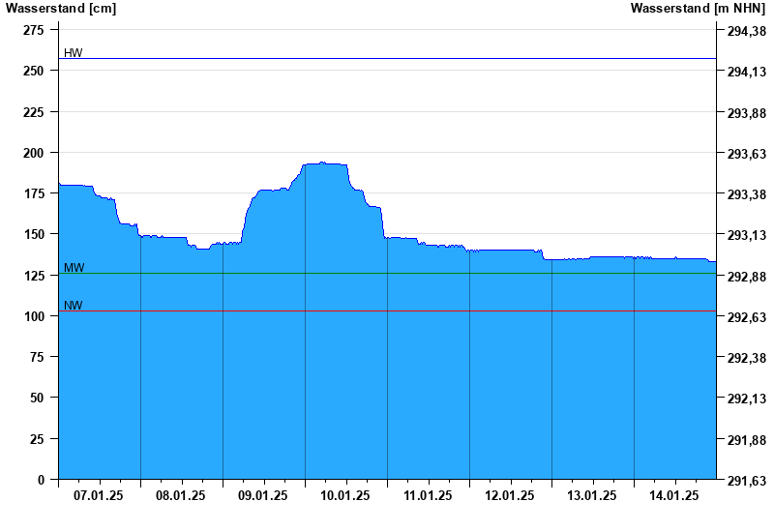The width and height of the screenshot is (774, 532).
Task: Click the 293,13 right axis value
Action: pyautogui.click(x=747, y=235)
